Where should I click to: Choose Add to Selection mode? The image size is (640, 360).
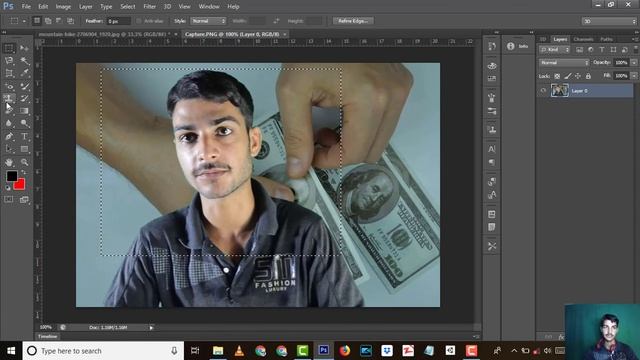pyautogui.click(x=48, y=21)
